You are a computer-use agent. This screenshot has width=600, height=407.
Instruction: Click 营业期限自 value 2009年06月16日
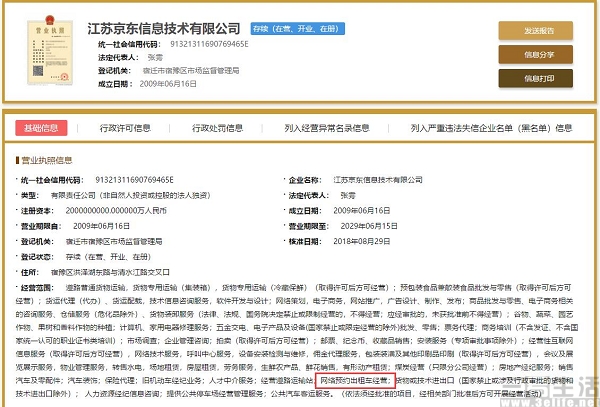click(x=101, y=226)
